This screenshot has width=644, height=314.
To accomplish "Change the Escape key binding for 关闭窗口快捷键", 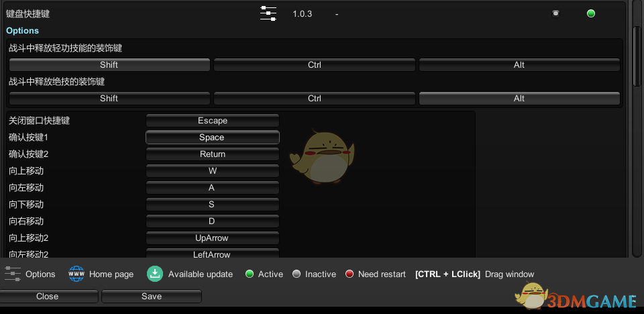I will (213, 121).
